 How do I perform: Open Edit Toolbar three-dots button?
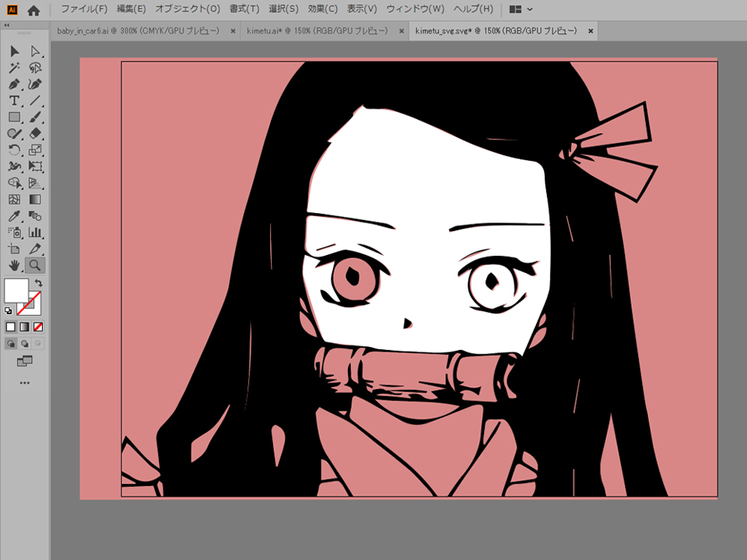pos(24,383)
